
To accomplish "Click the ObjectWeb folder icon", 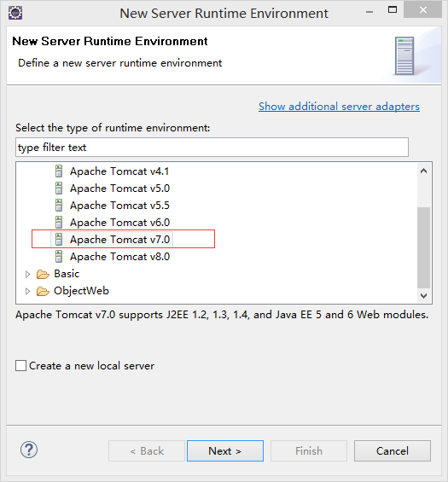I will [43, 291].
